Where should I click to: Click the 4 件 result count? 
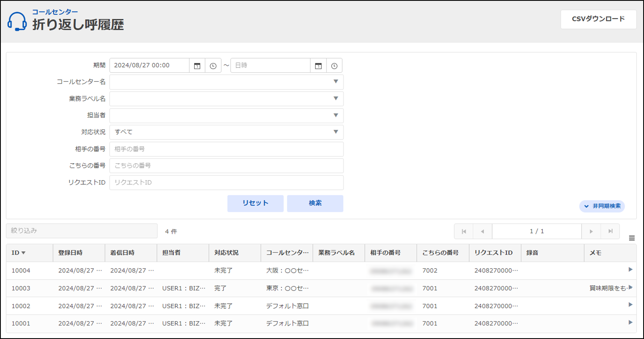point(171,232)
